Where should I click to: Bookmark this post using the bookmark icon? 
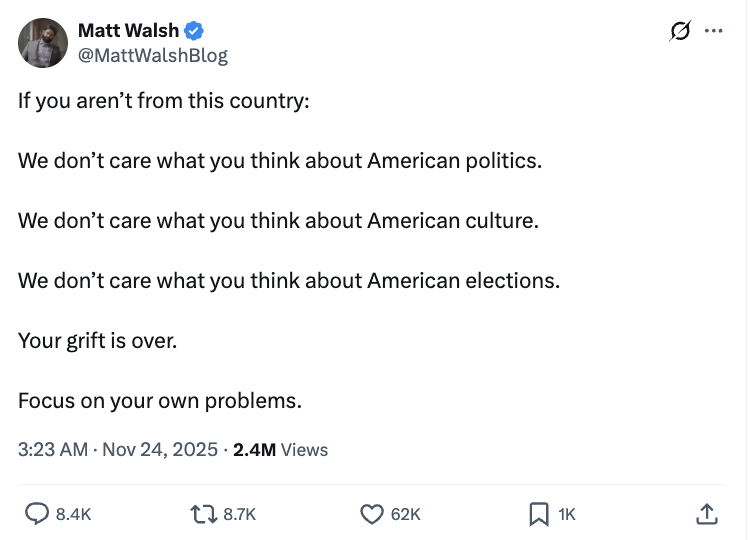538,514
